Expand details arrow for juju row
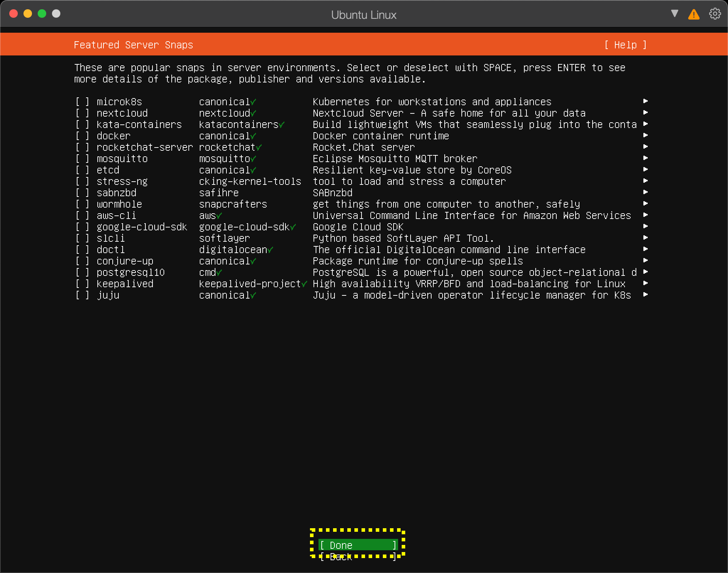 (646, 295)
